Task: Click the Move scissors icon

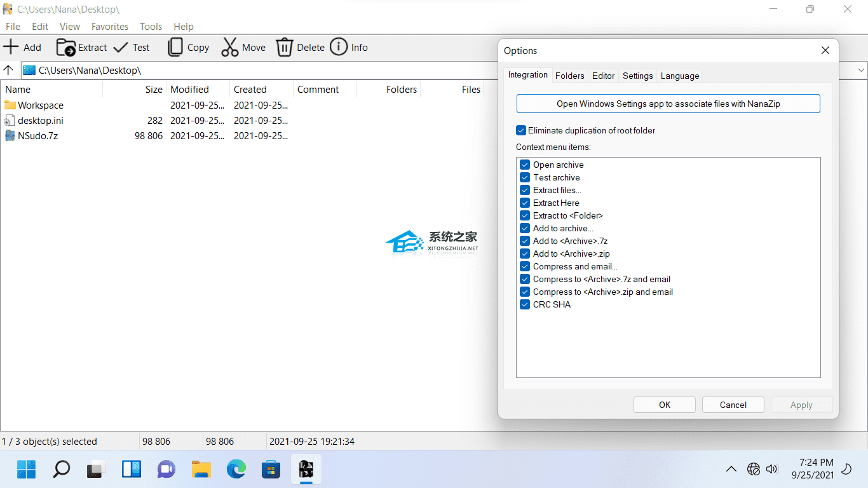Action: pos(229,47)
